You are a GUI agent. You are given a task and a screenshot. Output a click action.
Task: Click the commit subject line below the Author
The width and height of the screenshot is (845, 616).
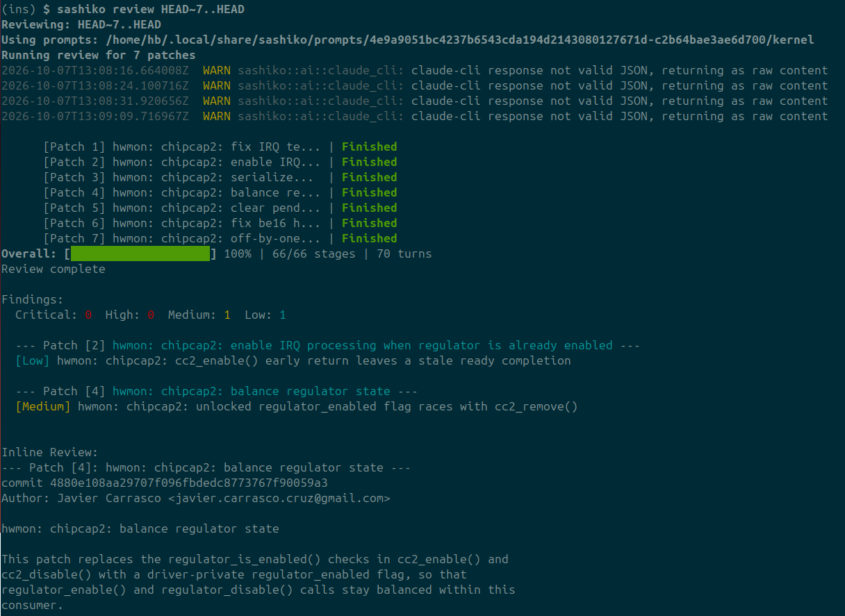140,528
